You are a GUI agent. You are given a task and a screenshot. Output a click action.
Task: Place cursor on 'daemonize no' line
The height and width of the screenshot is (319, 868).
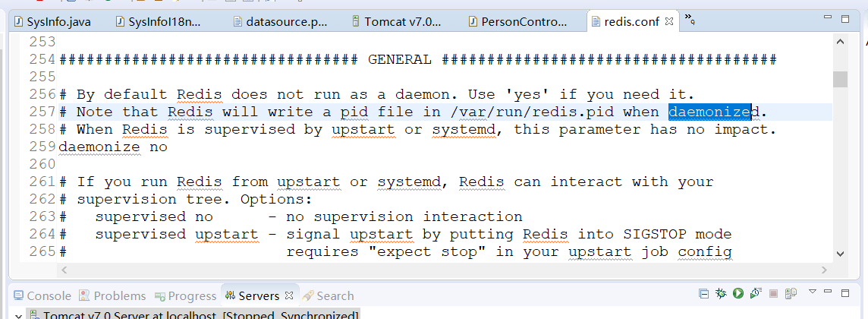[x=113, y=147]
